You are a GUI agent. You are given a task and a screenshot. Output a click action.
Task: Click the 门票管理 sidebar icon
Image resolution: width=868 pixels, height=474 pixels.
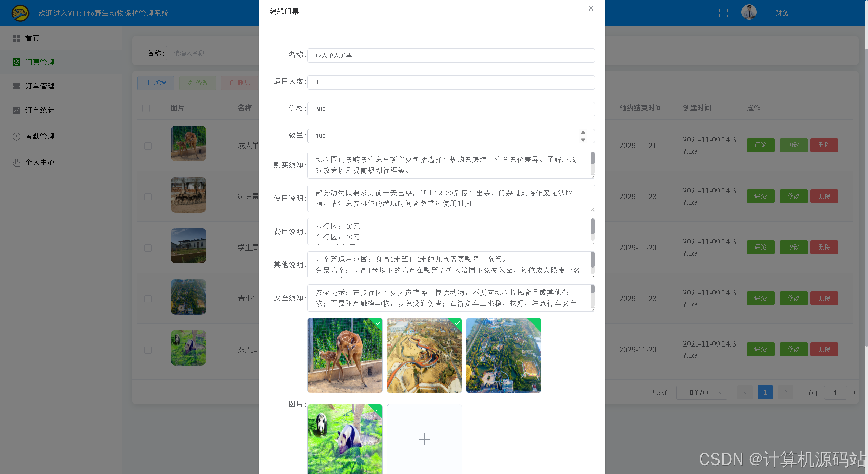coord(16,62)
